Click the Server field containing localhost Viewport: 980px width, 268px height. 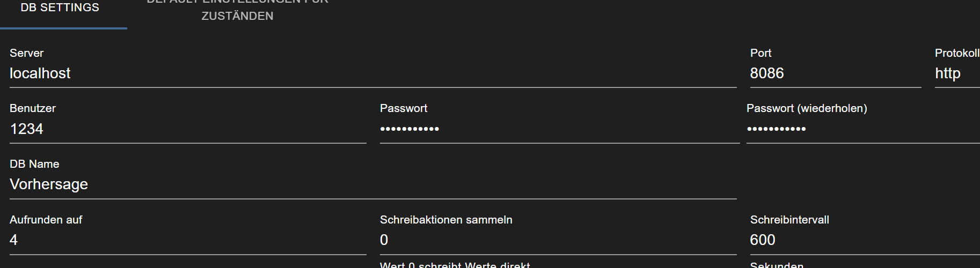372,73
